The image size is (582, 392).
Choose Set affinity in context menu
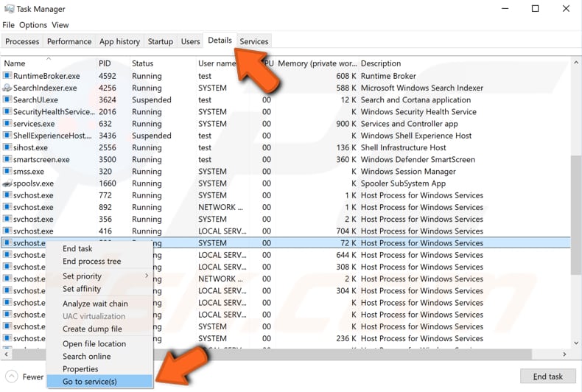(82, 288)
